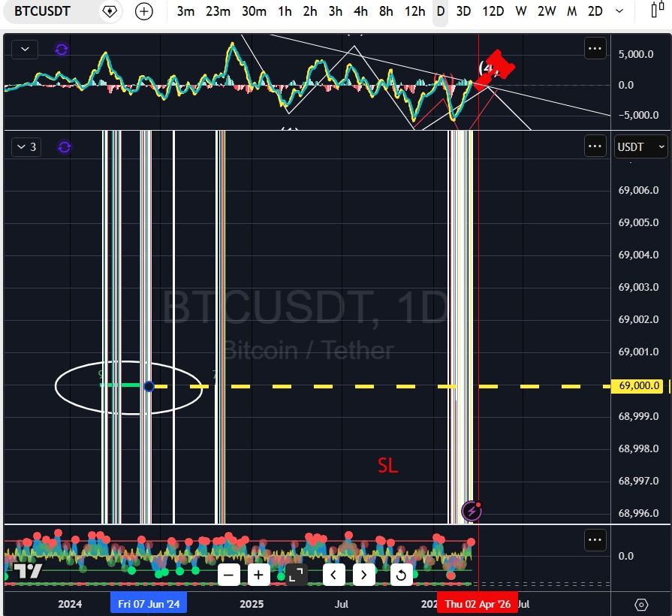The width and height of the screenshot is (672, 616).
Task: Toggle fullscreen pane with the expand icon
Action: click(x=296, y=575)
